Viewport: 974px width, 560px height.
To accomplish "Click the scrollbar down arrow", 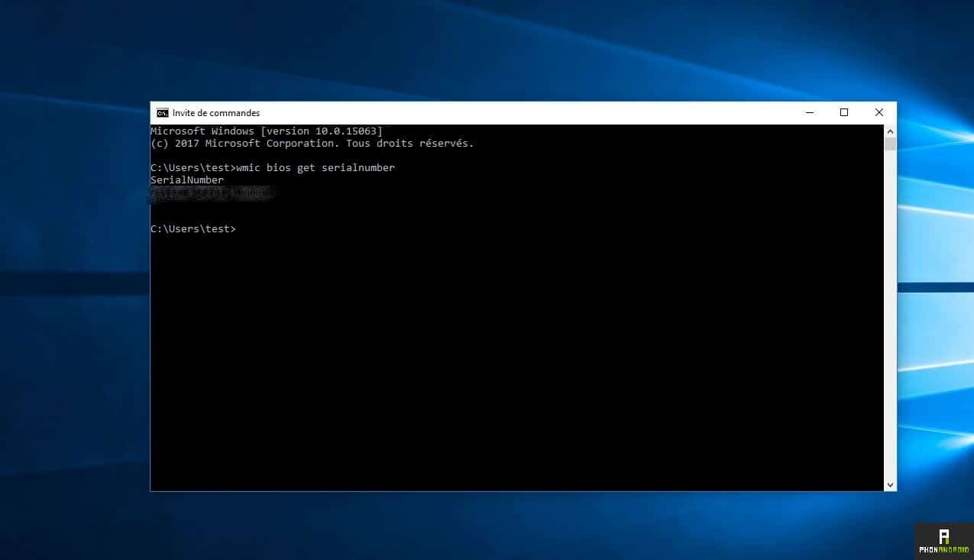I will 890,484.
